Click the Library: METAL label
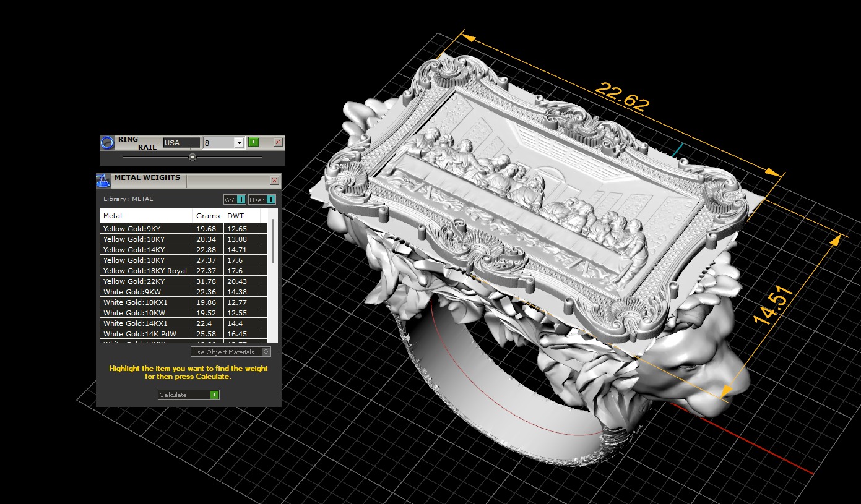Viewport: 861px width, 504px height. click(x=128, y=199)
